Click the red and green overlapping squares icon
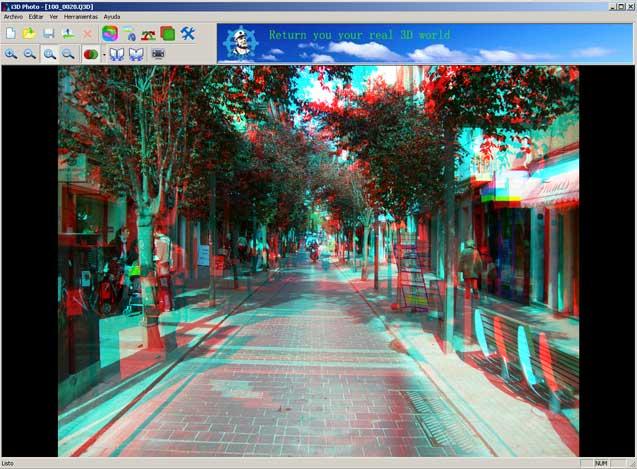The width and height of the screenshot is (637, 469). coord(167,33)
